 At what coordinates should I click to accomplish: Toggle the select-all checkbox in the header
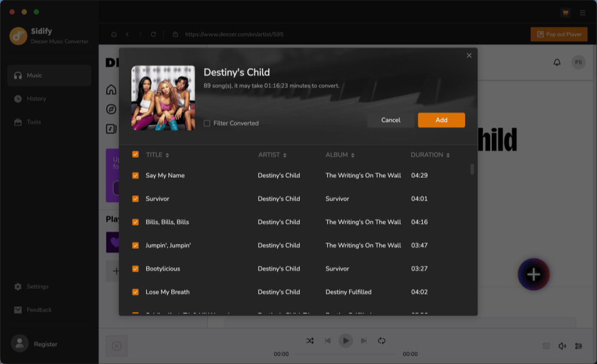135,154
